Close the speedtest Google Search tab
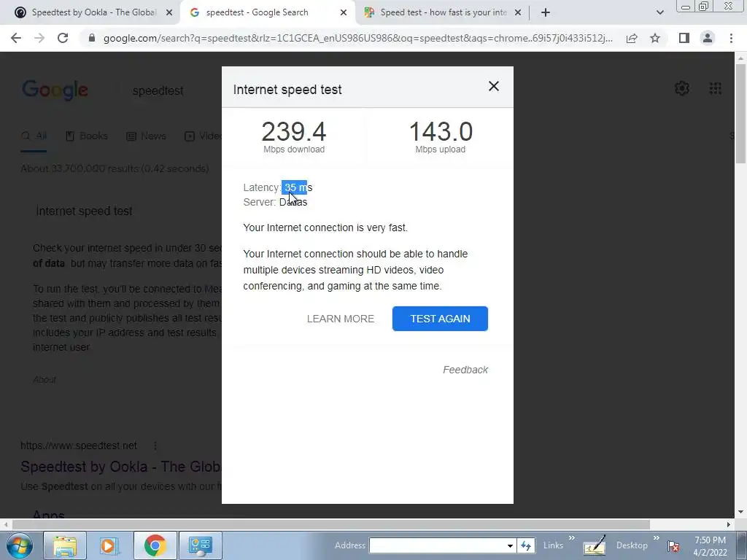 [x=344, y=13]
